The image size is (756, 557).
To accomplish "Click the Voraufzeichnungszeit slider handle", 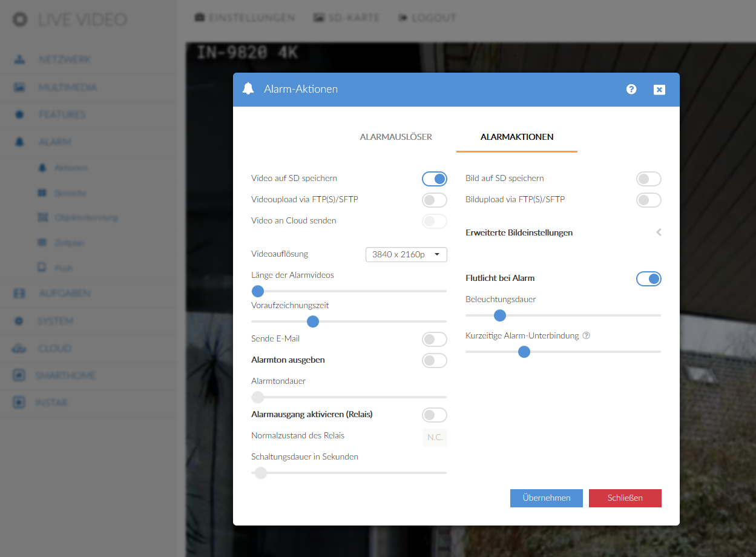I will (x=313, y=321).
